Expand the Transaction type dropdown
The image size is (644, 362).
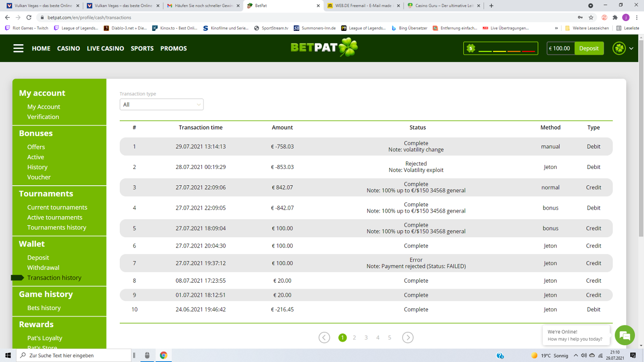pos(161,105)
